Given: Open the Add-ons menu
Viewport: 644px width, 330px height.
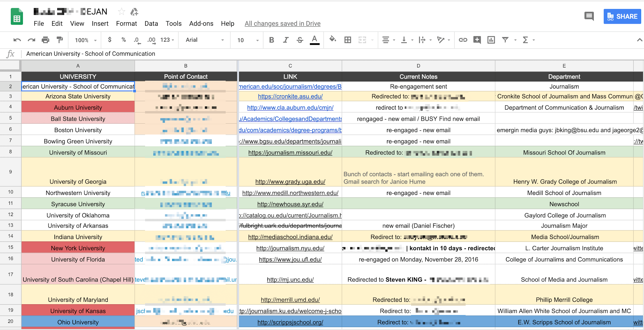Looking at the screenshot, I should click(x=201, y=23).
